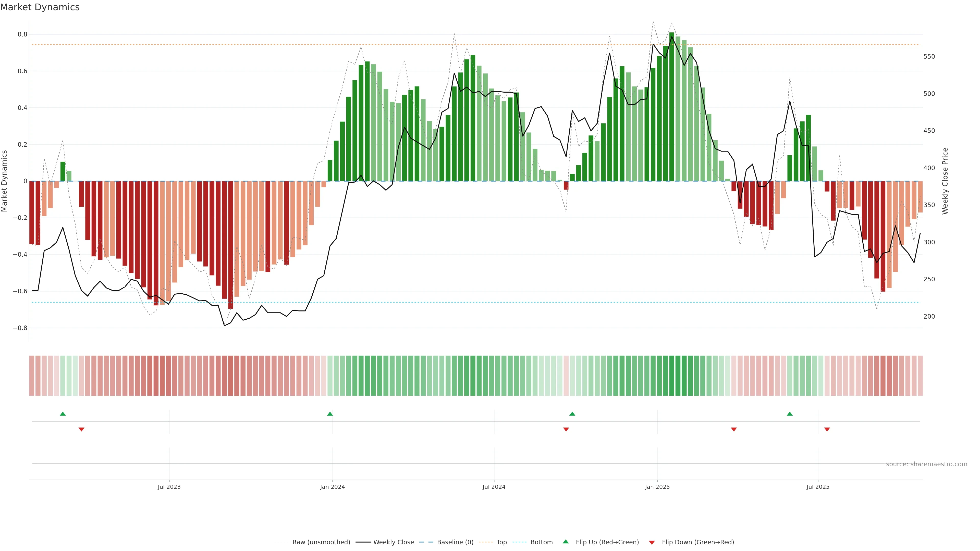Toggle the Top threshold legend entry
The width and height of the screenshot is (980, 551).
pos(501,542)
